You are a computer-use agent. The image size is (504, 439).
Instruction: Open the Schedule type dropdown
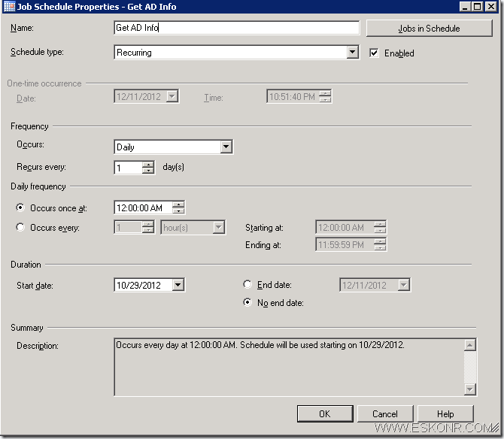(352, 53)
